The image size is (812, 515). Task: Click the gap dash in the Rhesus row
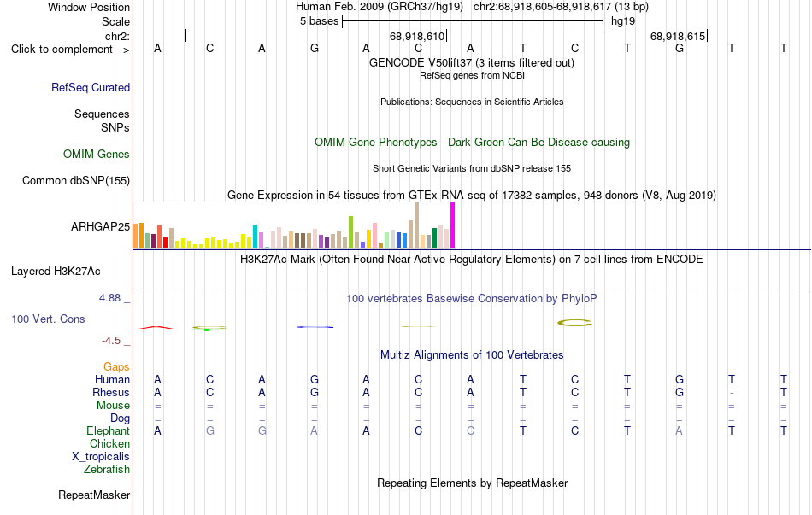[731, 394]
